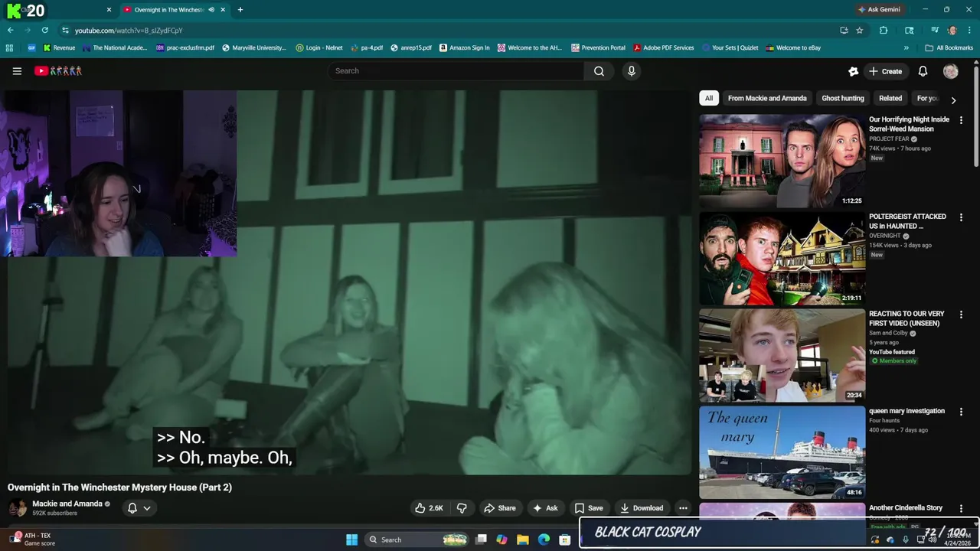980x551 pixels.
Task: Click the sparkle icon beside the Create button
Action: (853, 71)
